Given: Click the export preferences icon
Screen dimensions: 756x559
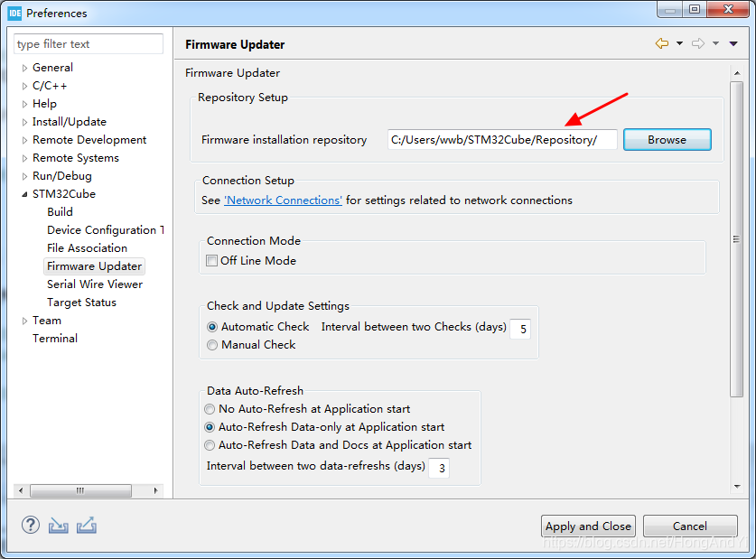Looking at the screenshot, I should tap(87, 526).
